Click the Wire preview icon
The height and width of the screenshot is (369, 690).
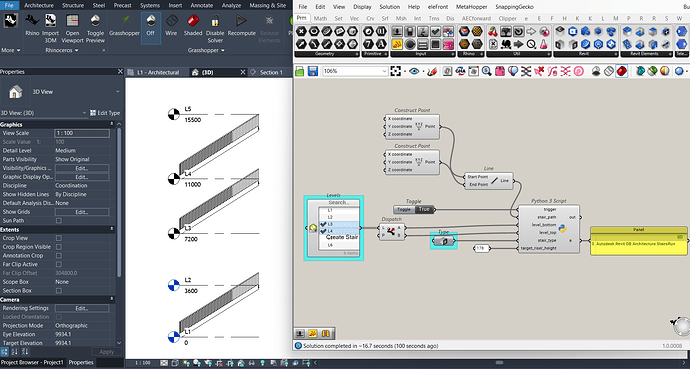tap(171, 21)
